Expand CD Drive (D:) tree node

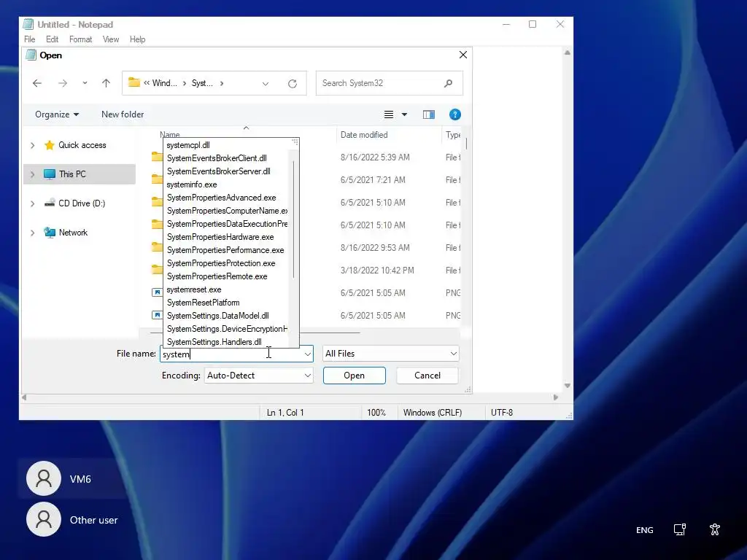32,203
